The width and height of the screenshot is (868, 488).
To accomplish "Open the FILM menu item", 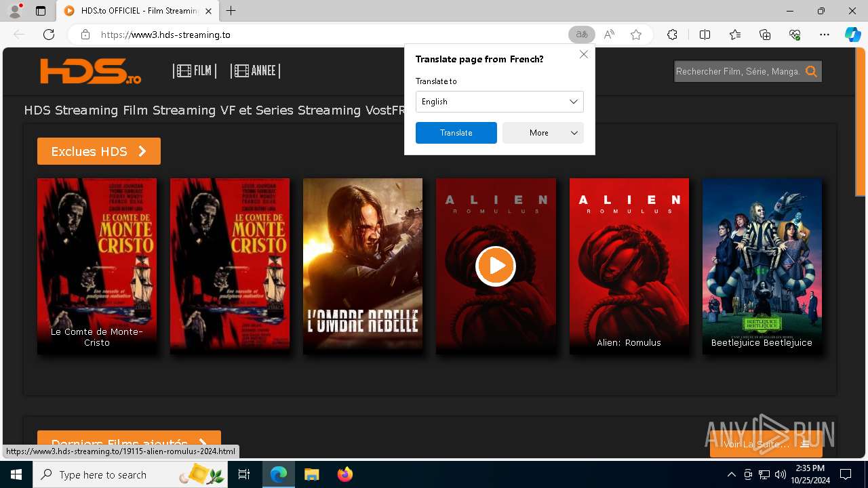I will tap(195, 70).
